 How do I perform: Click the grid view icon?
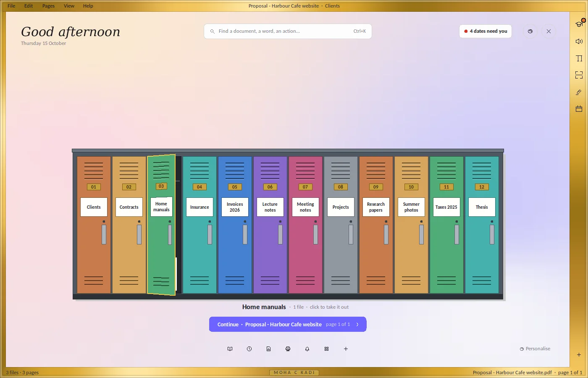(326, 349)
